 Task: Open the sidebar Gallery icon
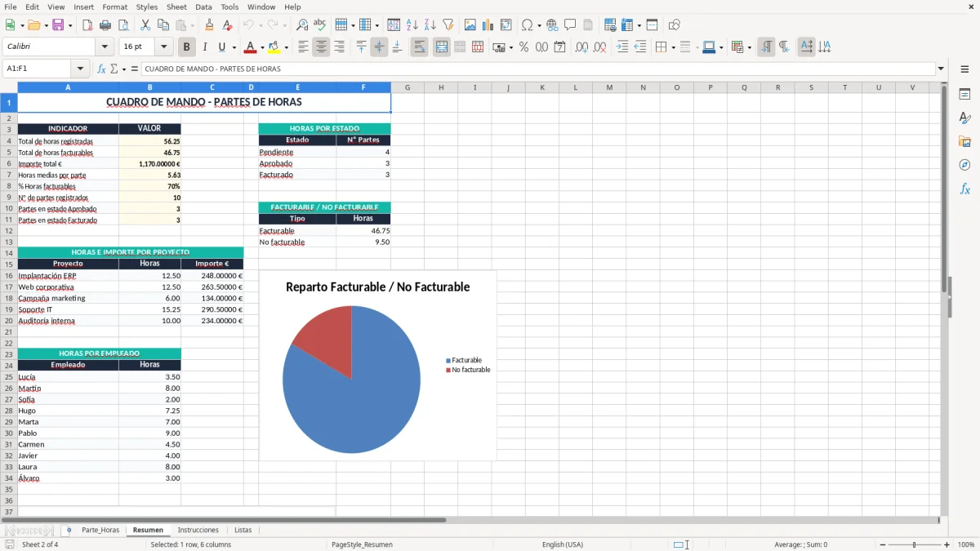click(x=964, y=142)
